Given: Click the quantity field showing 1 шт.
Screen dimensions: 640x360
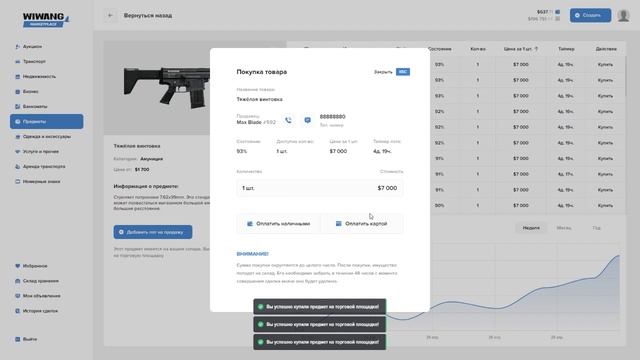Looking at the screenshot, I should point(320,188).
